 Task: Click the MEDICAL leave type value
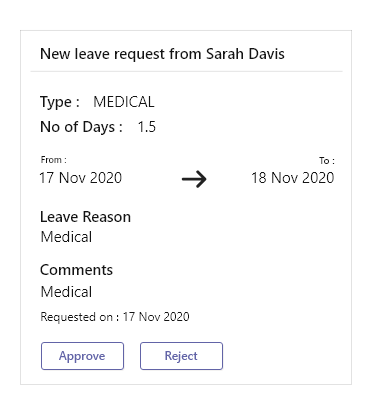click(124, 102)
